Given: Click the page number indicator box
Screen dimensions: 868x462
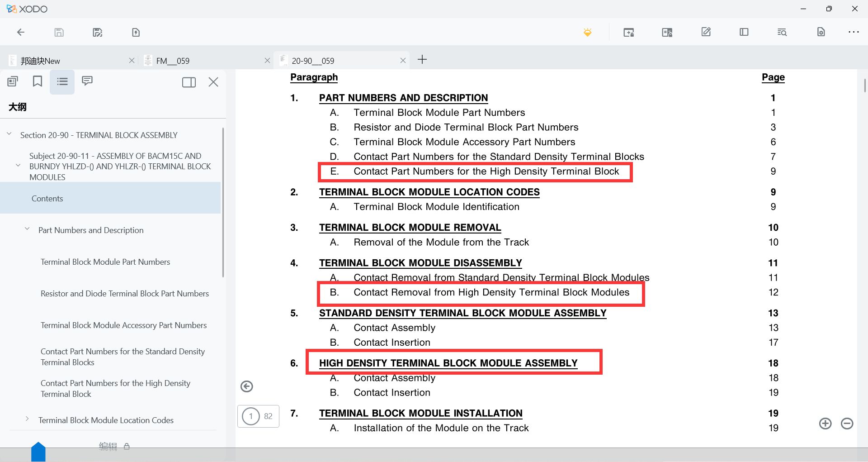Looking at the screenshot, I should pyautogui.click(x=258, y=416).
